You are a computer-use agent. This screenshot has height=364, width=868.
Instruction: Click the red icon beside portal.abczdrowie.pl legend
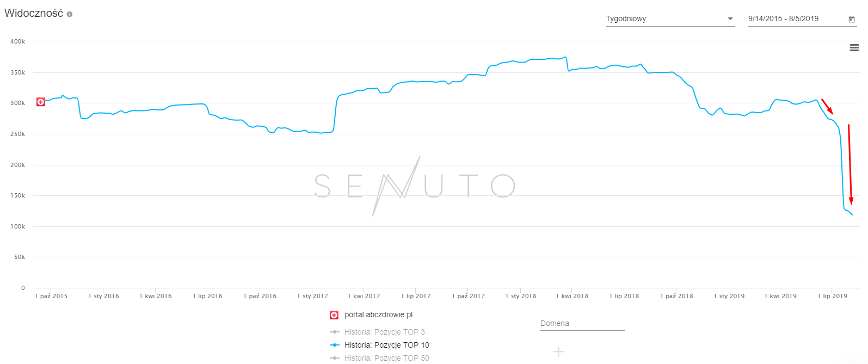pyautogui.click(x=334, y=315)
